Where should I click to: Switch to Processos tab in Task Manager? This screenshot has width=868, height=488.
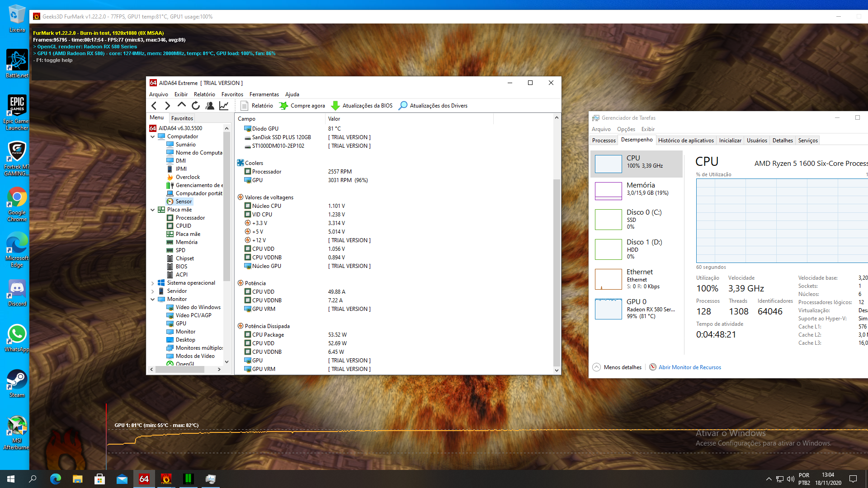click(604, 141)
